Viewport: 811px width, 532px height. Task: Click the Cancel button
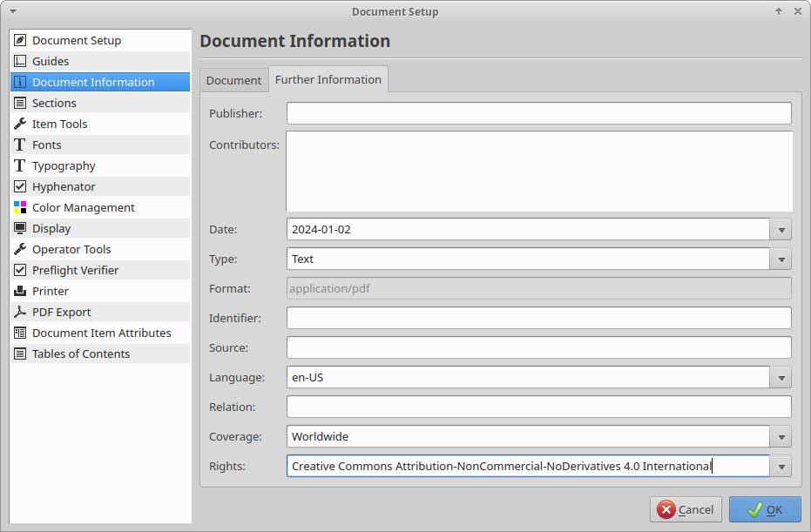pyautogui.click(x=686, y=509)
